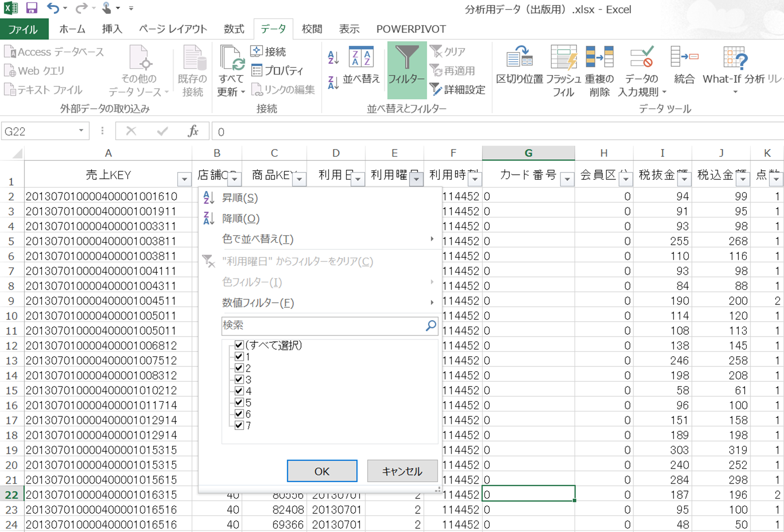Open 詳細設定 advanced filter

pyautogui.click(x=457, y=89)
